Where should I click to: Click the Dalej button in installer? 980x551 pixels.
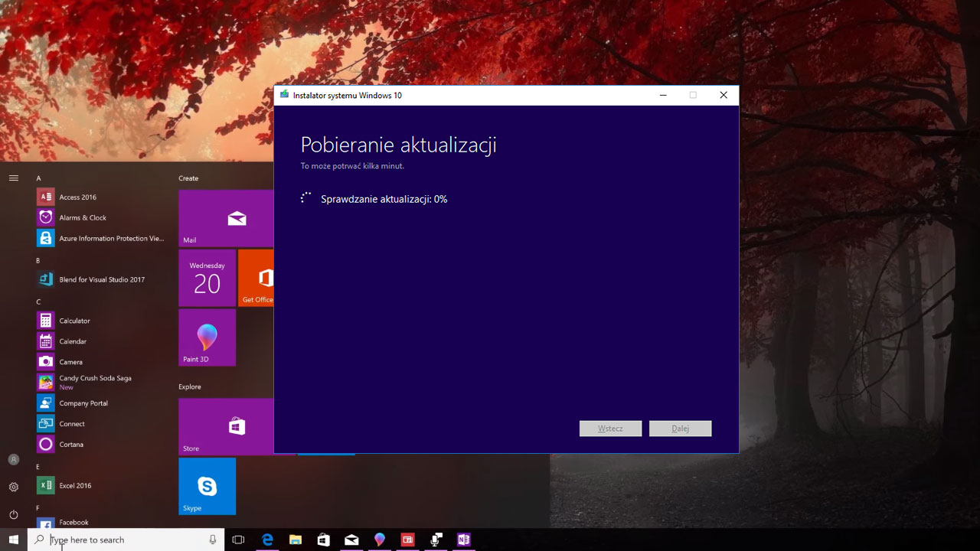pos(681,429)
